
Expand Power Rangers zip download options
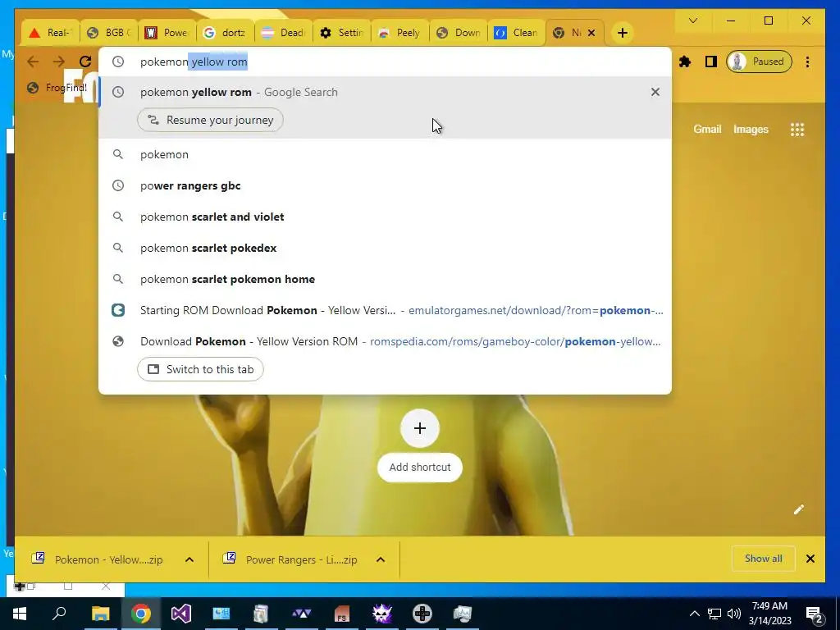(x=381, y=559)
